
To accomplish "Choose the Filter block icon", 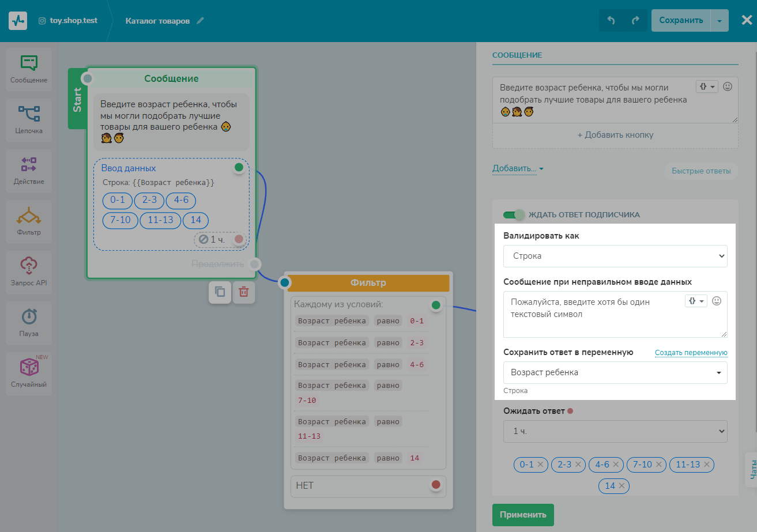I will coord(29,216).
